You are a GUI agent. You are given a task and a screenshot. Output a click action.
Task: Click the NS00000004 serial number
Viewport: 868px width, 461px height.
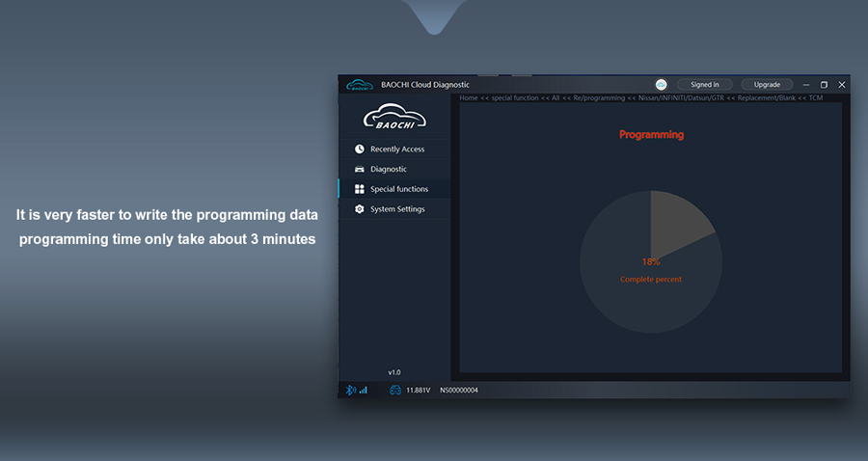coord(459,391)
